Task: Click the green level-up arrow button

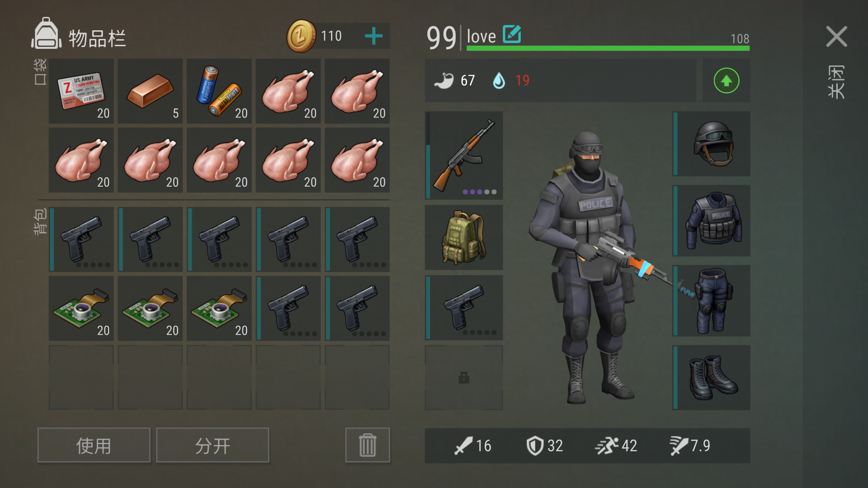Action: point(726,80)
